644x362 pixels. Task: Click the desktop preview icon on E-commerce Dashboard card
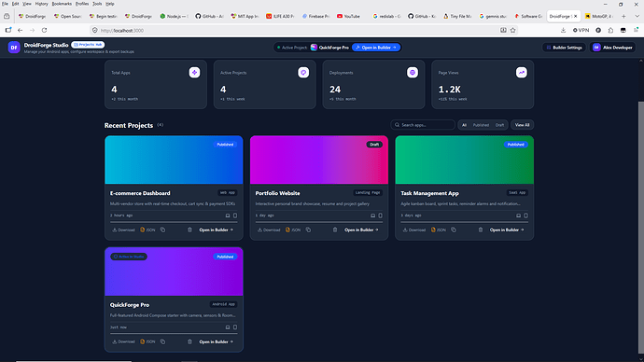[x=228, y=216]
